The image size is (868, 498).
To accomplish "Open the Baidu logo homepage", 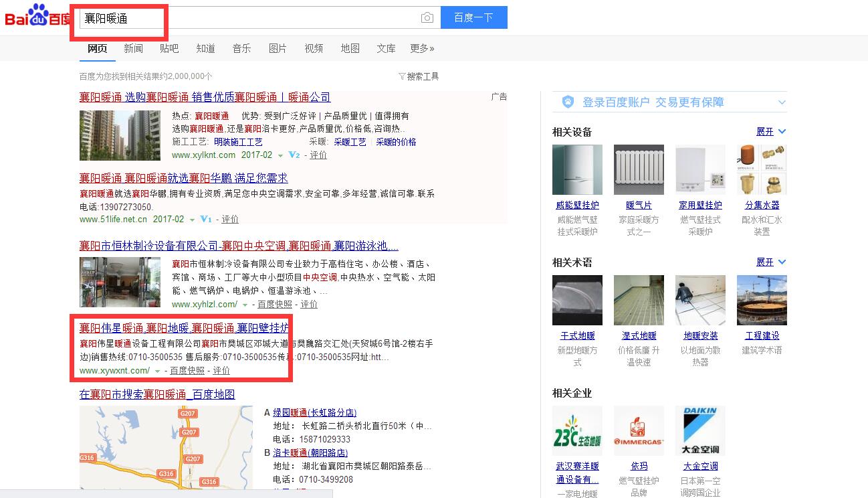I will [37, 16].
